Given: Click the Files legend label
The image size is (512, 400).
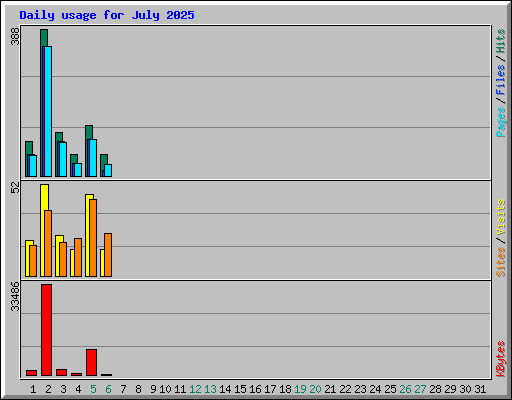Looking at the screenshot, I should point(500,80).
